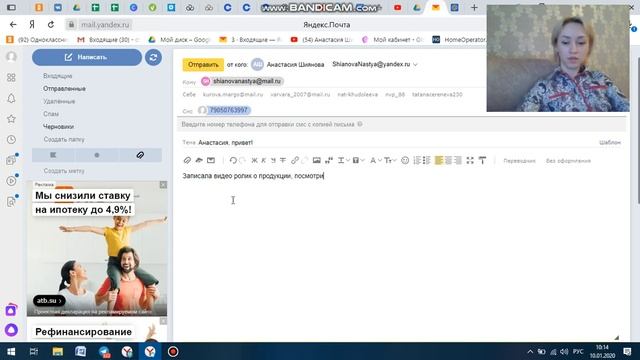The height and width of the screenshot is (360, 640).
Task: Click the blue Написать compose button
Action: pyautogui.click(x=87, y=58)
